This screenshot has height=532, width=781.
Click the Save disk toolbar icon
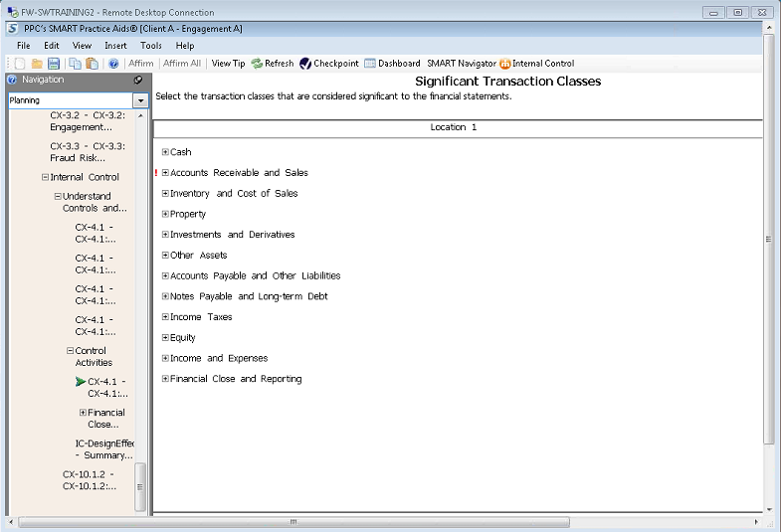54,64
